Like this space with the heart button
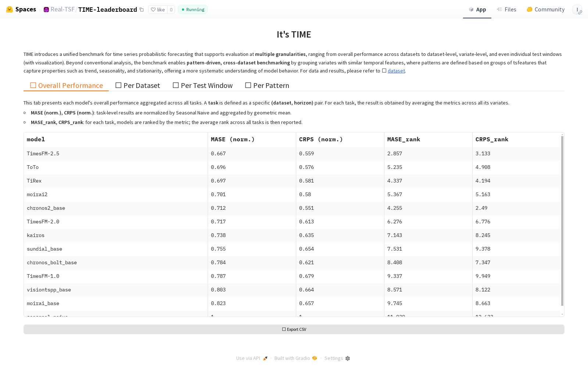The height and width of the screenshot is (368, 588). coord(158,10)
